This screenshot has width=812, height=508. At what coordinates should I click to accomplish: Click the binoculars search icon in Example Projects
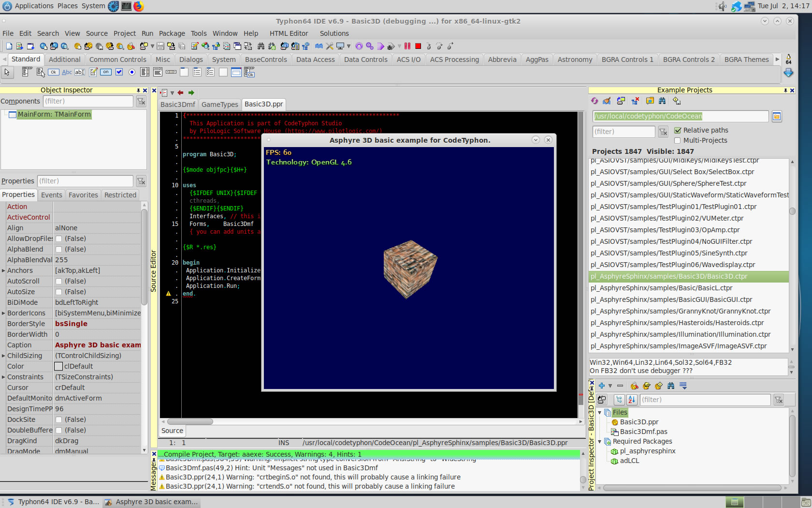point(662,101)
